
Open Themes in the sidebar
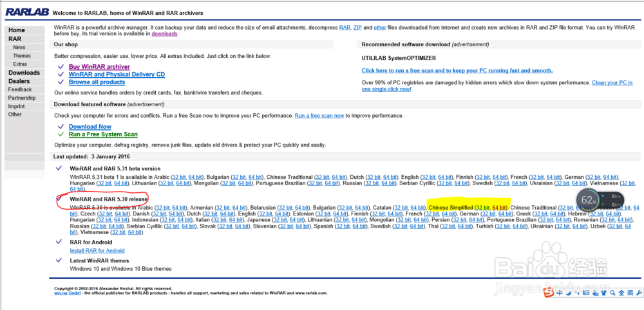pos(22,56)
